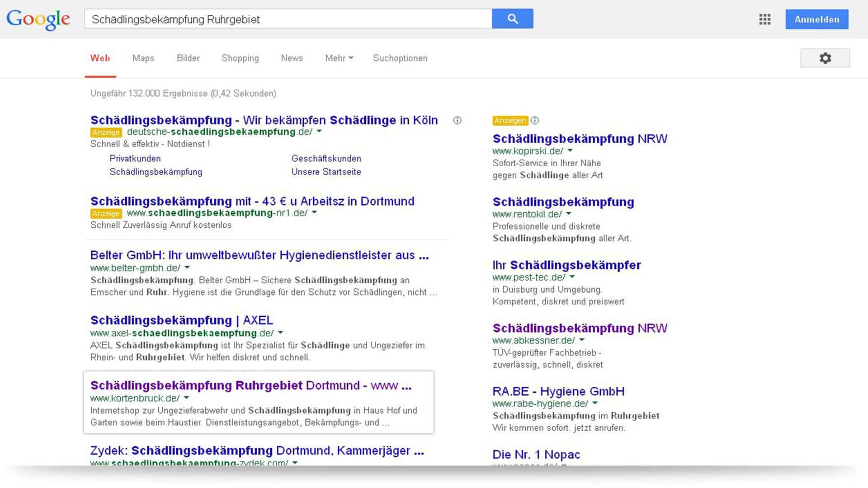Click the Schnell & effektiv - Notdienst ! description
868x488 pixels.
(150, 144)
